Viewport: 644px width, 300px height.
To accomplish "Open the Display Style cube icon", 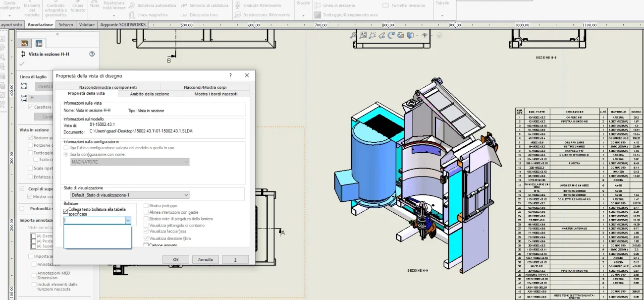I will coord(410,35).
